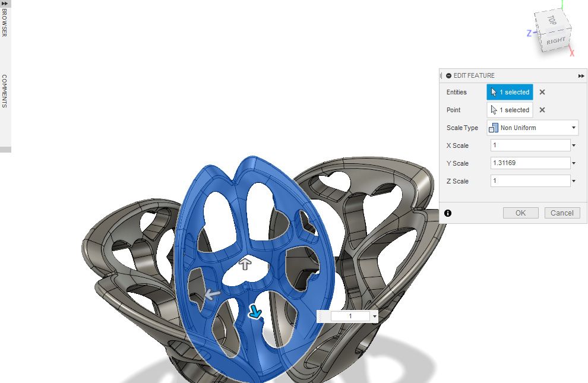Open the Y Scale dropdown arrow

(x=573, y=163)
